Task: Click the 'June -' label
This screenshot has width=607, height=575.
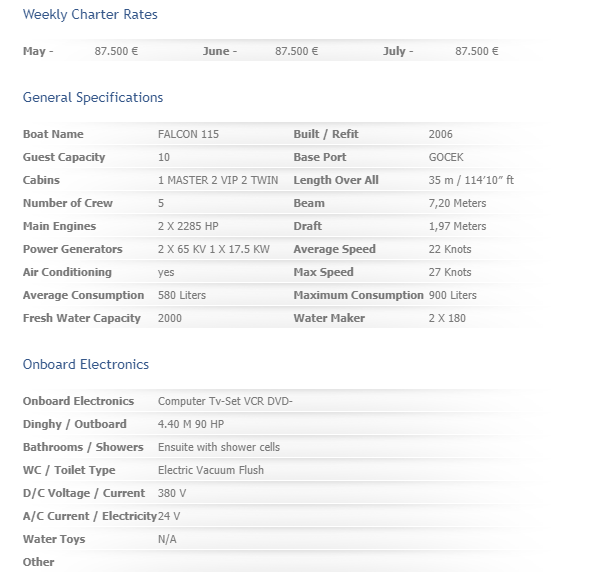Action: pos(220,51)
